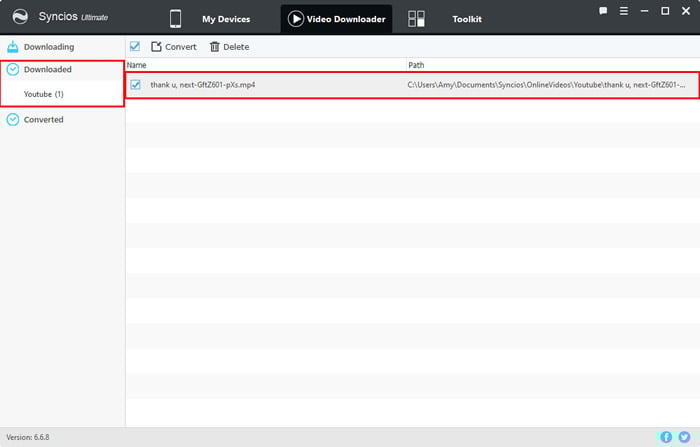700x447 pixels.
Task: Click the Toolkit grid icon
Action: click(416, 19)
